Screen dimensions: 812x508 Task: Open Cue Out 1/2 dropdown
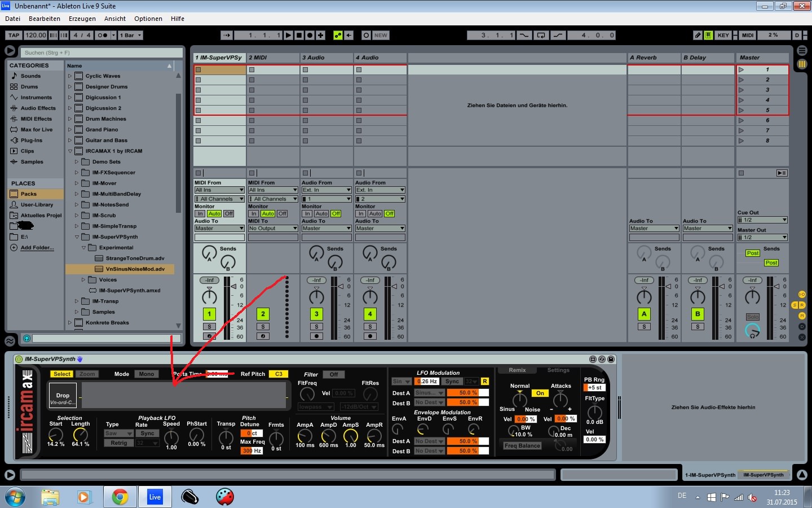pos(762,220)
